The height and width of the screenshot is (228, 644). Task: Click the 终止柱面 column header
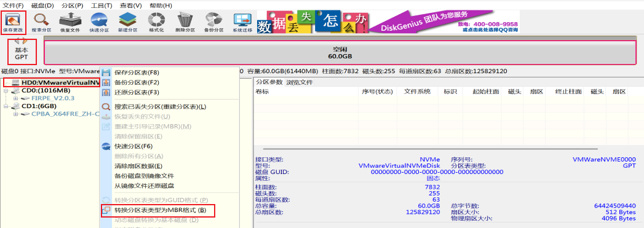pos(568,92)
